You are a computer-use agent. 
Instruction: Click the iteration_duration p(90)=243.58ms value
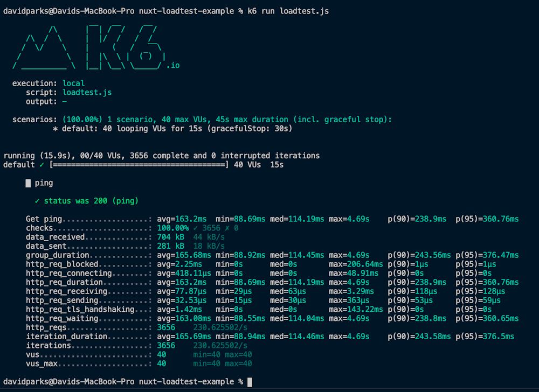[419, 337]
